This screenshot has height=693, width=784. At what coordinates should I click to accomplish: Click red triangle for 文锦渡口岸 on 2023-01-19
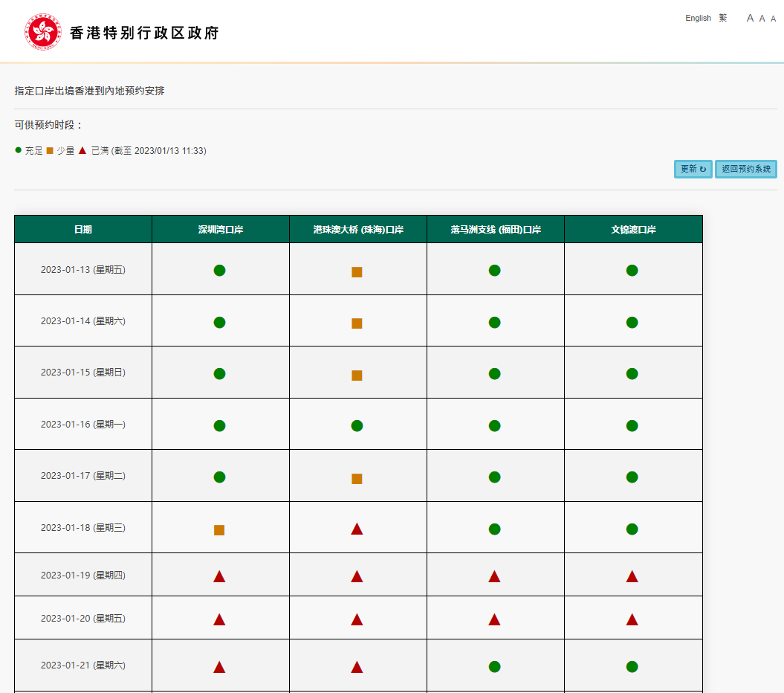point(632,576)
